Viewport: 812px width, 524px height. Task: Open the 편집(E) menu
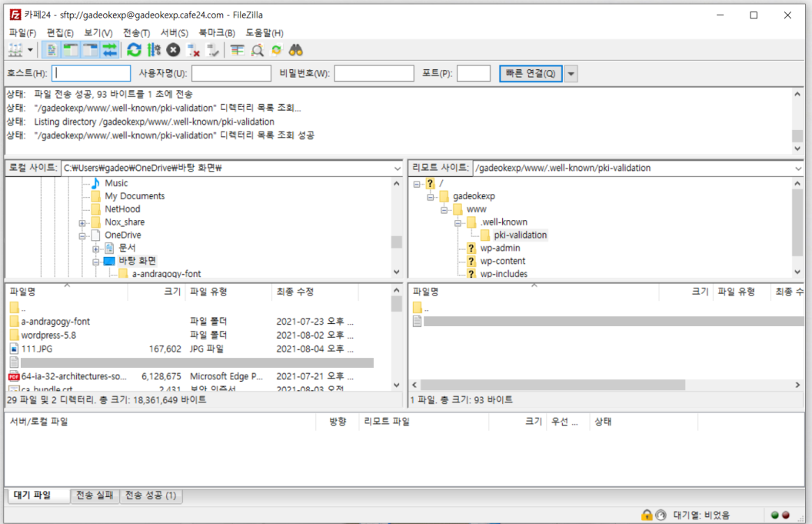(x=60, y=32)
